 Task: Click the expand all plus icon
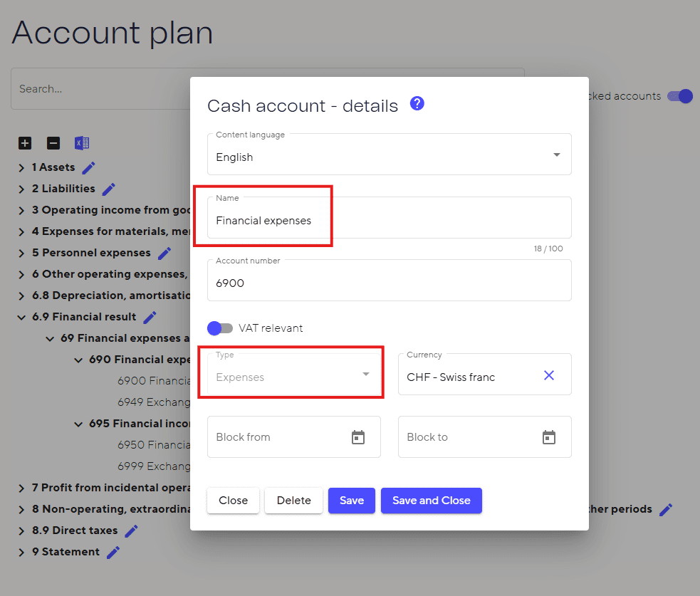25,143
